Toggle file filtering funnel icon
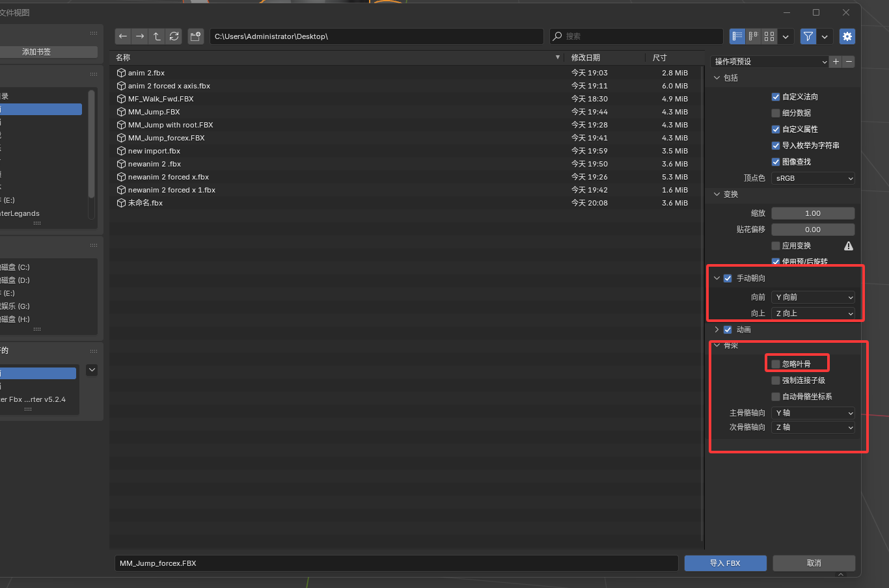This screenshot has height=588, width=889. tap(808, 36)
